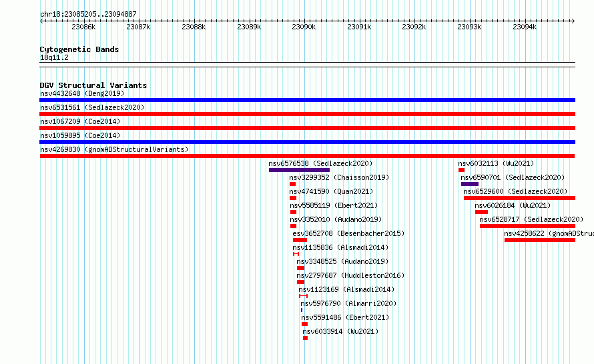Click the red bracket glyph under nsv1135836
This screenshot has width=594, height=364.
pos(296,254)
